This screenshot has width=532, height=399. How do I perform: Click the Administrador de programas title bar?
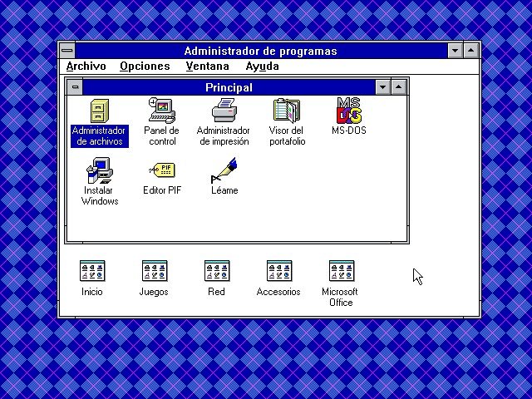tap(261, 51)
